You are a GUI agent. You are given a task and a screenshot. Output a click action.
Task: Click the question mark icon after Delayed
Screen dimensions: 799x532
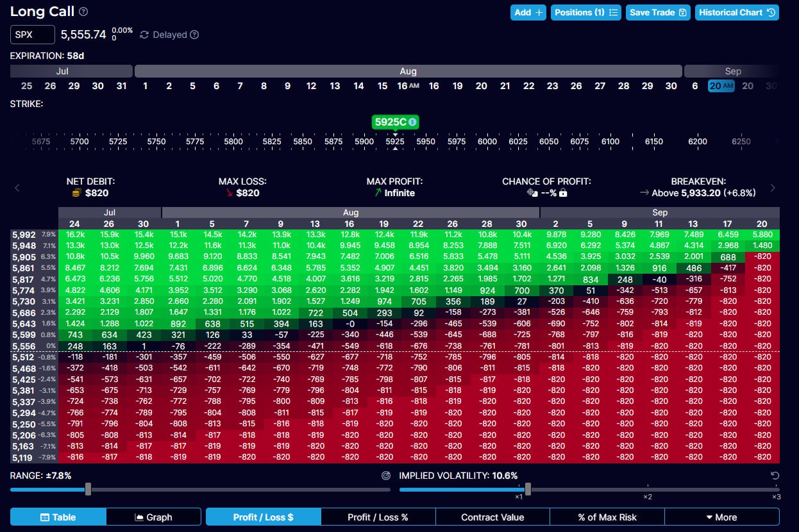(194, 35)
